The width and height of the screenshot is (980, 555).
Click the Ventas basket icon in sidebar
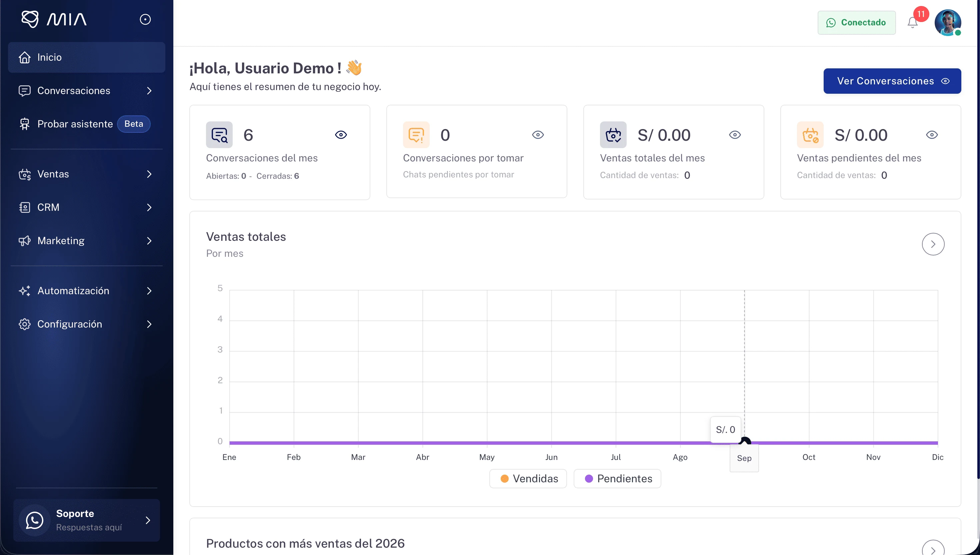click(25, 174)
